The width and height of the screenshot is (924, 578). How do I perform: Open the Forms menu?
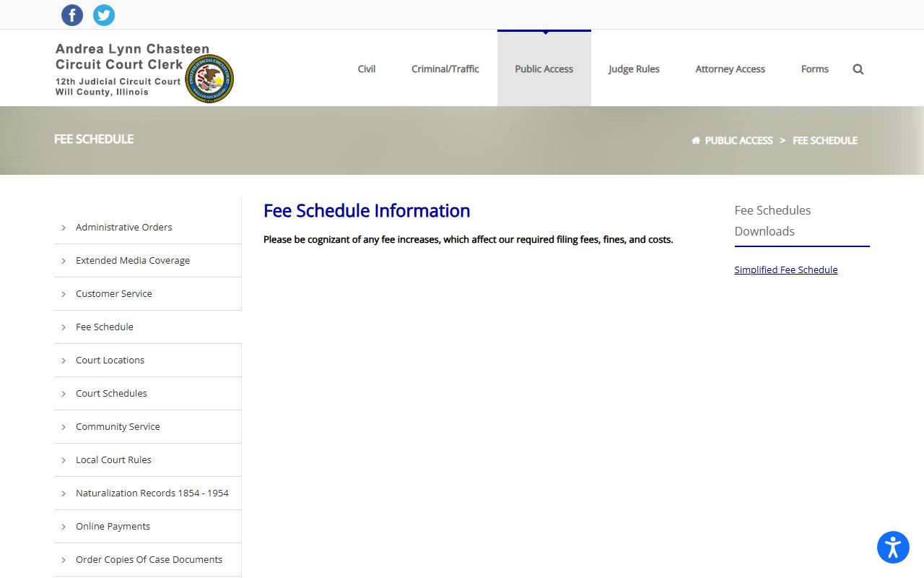815,69
